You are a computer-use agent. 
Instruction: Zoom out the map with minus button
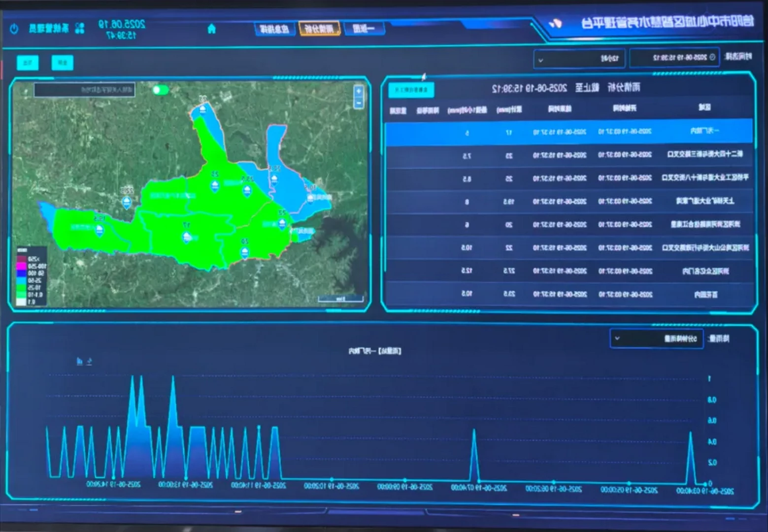pyautogui.click(x=359, y=103)
